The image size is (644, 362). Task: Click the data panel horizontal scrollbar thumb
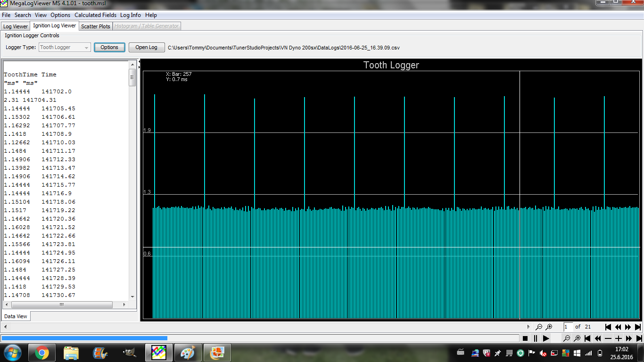tap(61, 305)
